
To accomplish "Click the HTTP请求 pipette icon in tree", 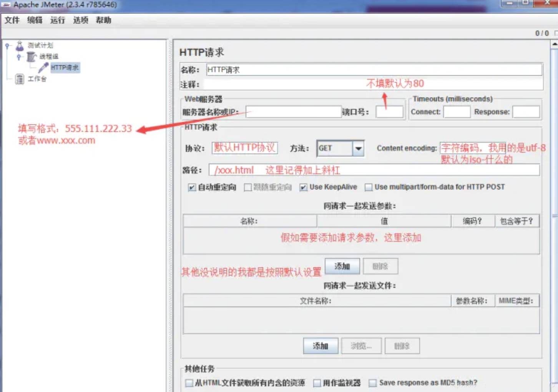I will (x=43, y=68).
